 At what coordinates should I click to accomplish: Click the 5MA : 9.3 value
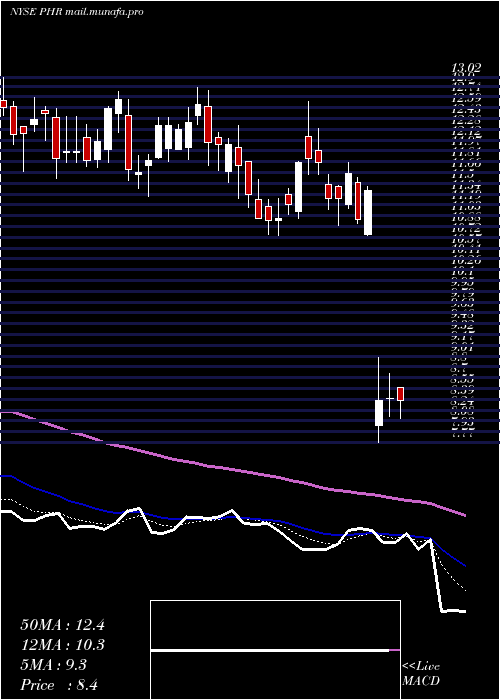pos(54,665)
